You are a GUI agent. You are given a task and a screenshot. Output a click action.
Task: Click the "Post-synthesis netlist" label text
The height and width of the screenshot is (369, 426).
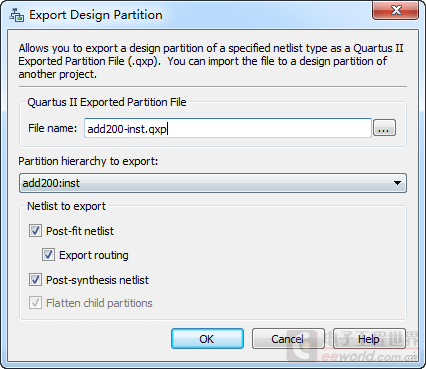click(x=97, y=280)
